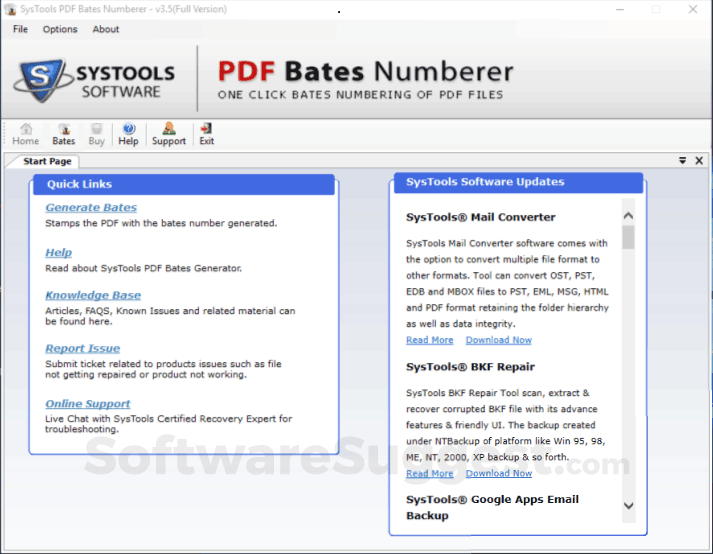
Task: Open the Online Support link
Action: coord(88,404)
